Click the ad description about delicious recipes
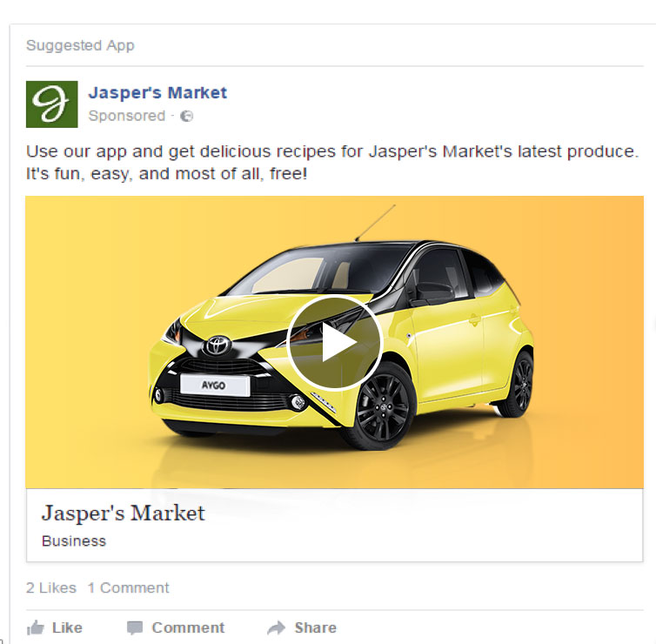This screenshot has width=656, height=644. 332,163
